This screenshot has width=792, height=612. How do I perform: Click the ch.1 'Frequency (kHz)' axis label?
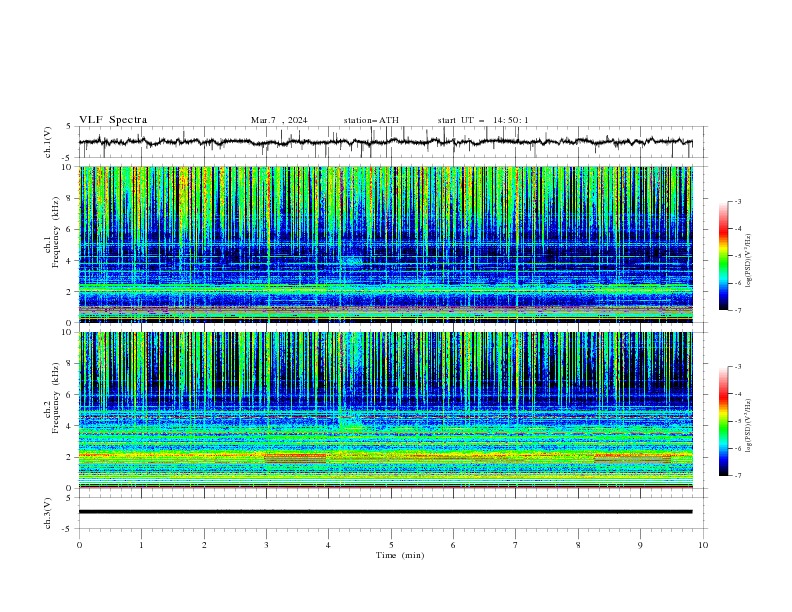coord(56,232)
